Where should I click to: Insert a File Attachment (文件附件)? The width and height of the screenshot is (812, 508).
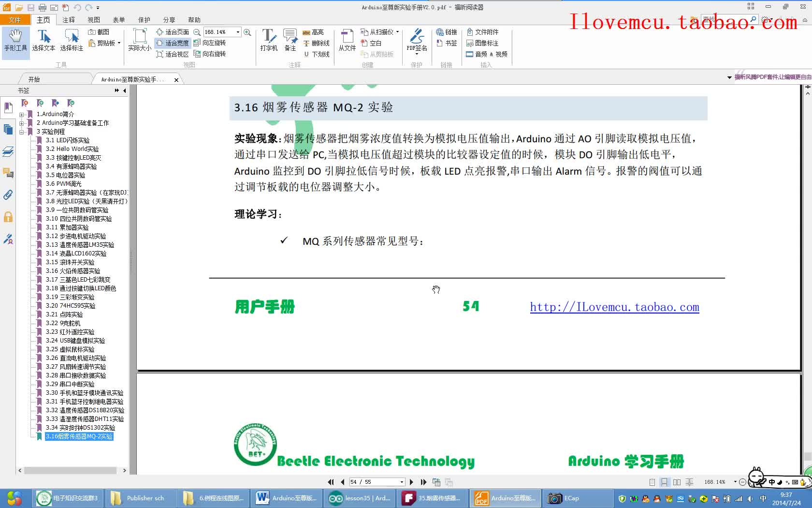tap(482, 32)
